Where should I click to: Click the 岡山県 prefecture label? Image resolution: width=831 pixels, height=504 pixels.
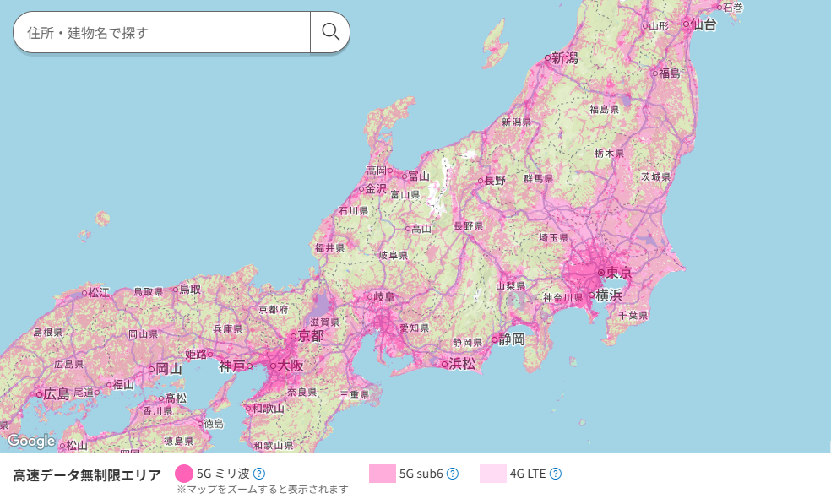coord(143,334)
